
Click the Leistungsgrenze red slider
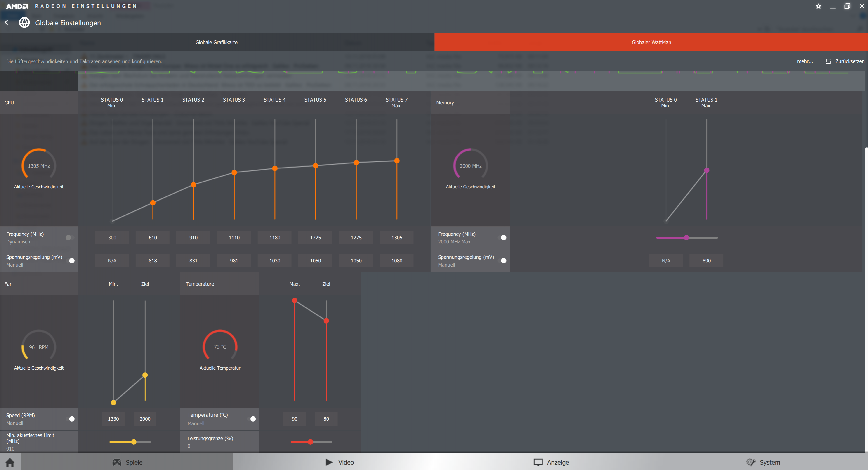coord(311,442)
